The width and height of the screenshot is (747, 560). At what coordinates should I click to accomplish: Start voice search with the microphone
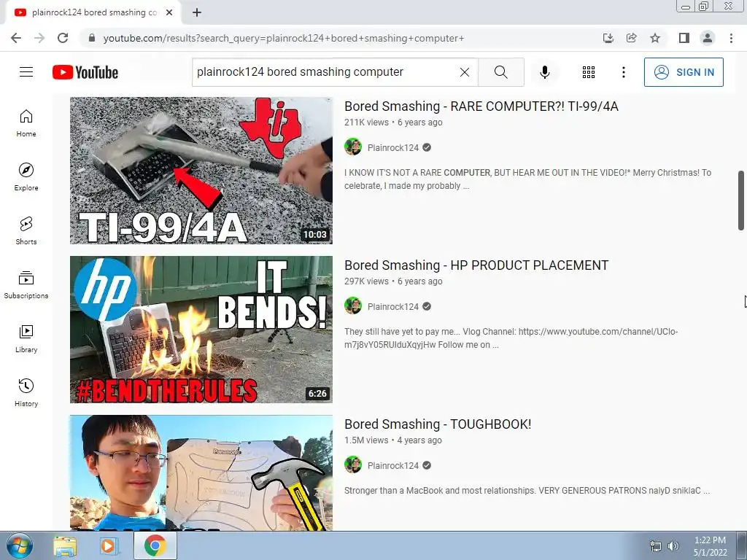click(545, 72)
